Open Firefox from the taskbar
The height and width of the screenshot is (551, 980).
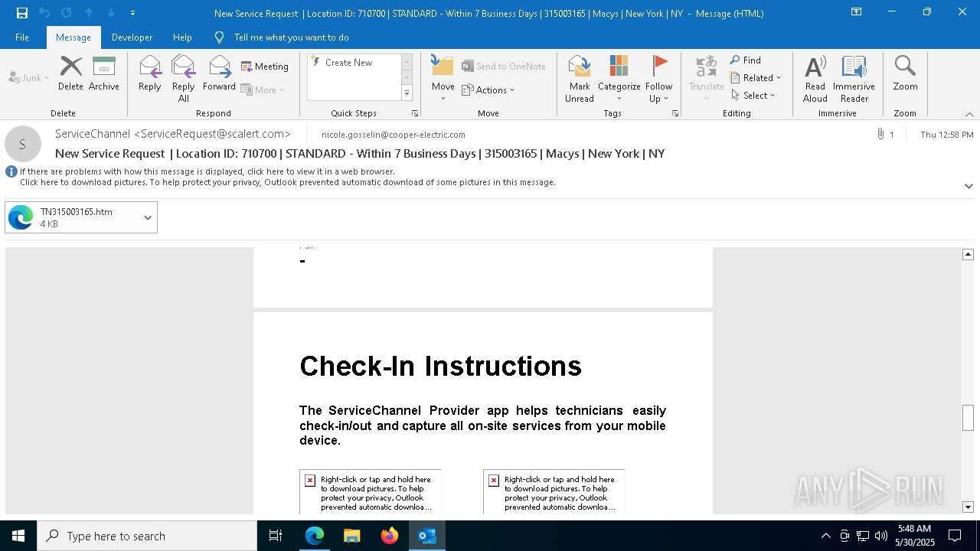pos(390,536)
